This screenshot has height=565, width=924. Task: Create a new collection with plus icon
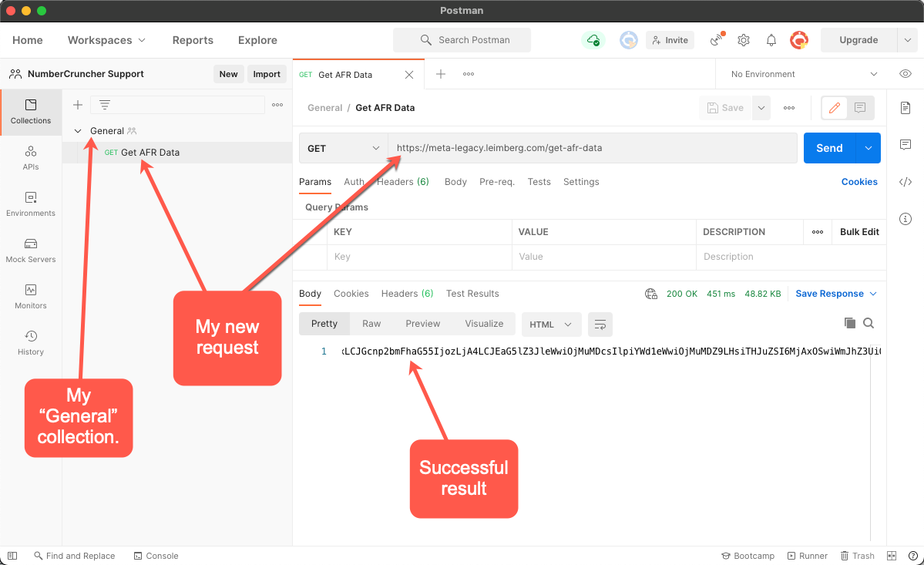[78, 105]
